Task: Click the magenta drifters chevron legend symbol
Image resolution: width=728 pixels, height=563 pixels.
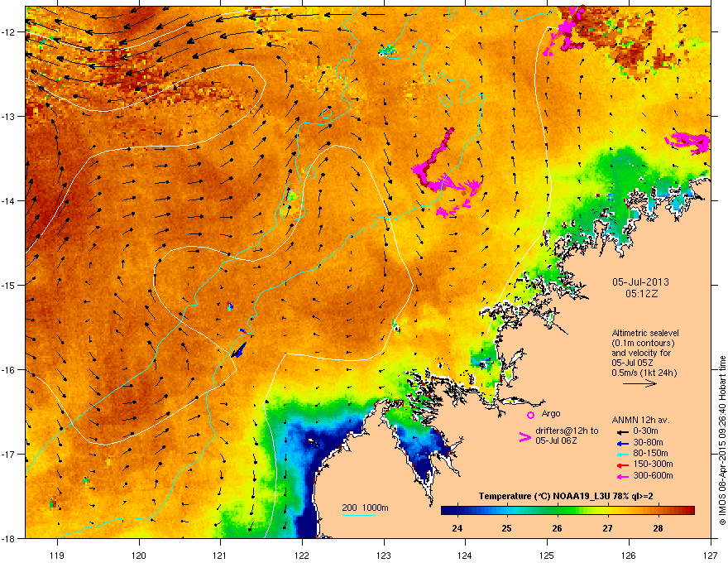Action: click(x=524, y=436)
